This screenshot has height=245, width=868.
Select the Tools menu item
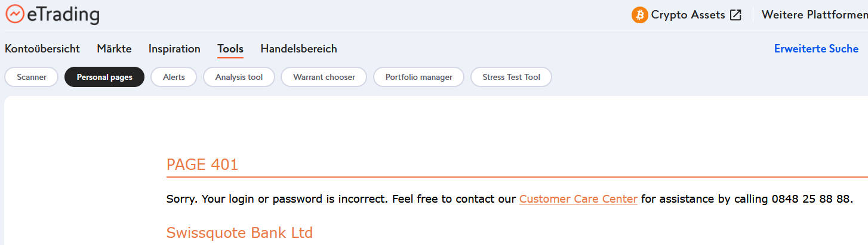pos(230,49)
